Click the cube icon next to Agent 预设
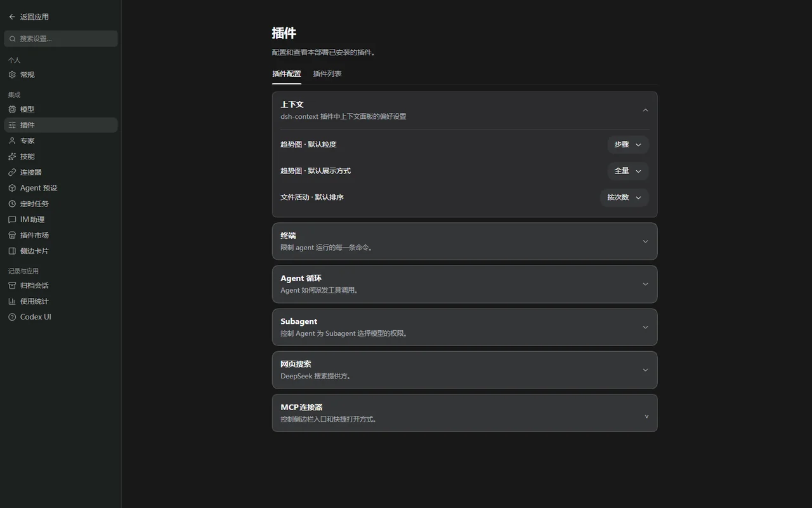Image resolution: width=812 pixels, height=508 pixels. (12, 188)
